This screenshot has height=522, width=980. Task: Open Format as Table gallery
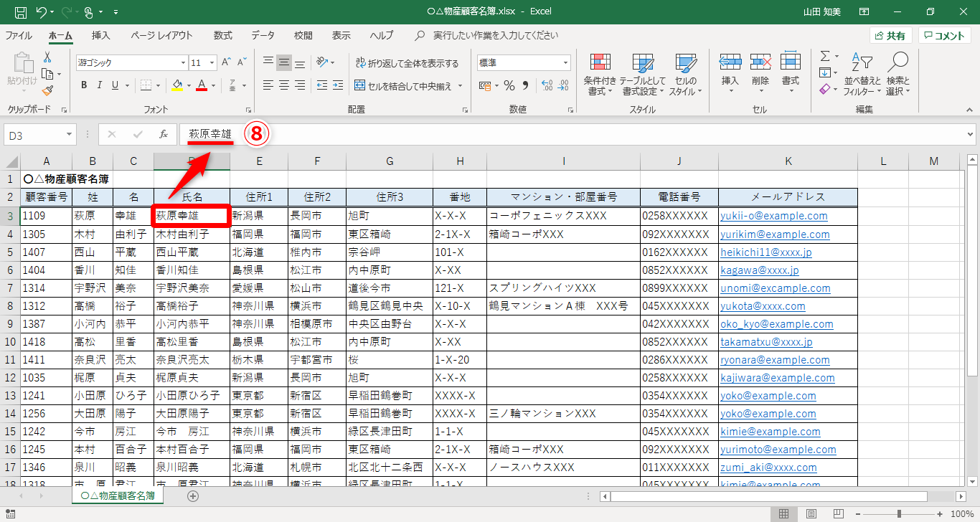coord(642,75)
